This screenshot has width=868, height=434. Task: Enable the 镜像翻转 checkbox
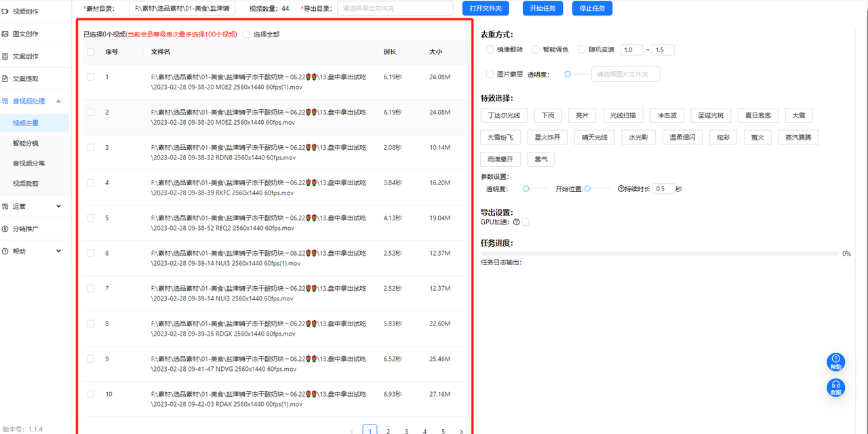(490, 50)
